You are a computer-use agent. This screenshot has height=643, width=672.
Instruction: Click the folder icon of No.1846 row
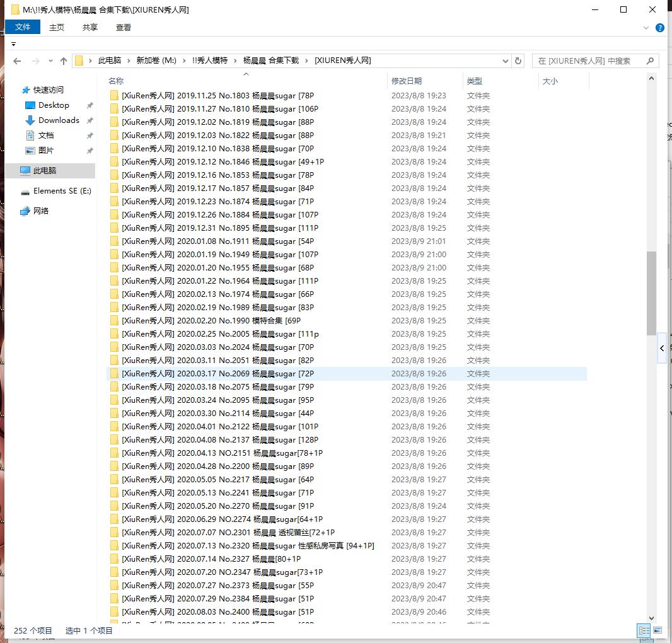click(114, 161)
